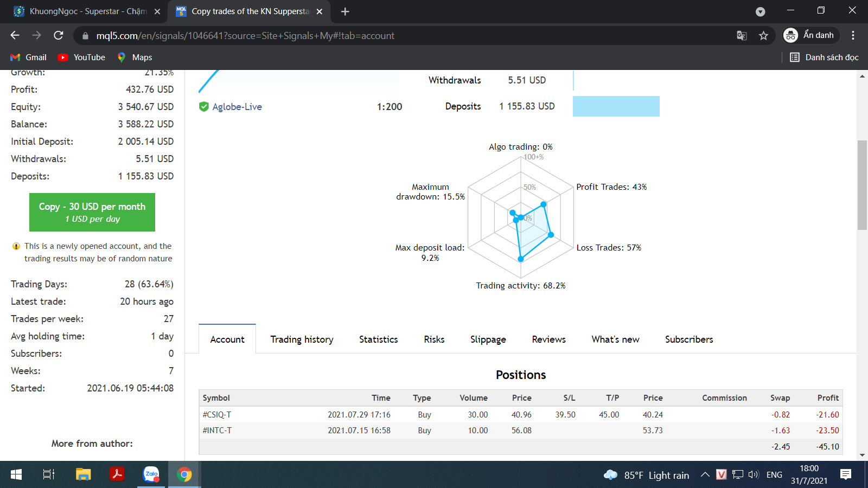Switch the ENG input language
Image resolution: width=868 pixels, height=488 pixels.
click(x=774, y=475)
